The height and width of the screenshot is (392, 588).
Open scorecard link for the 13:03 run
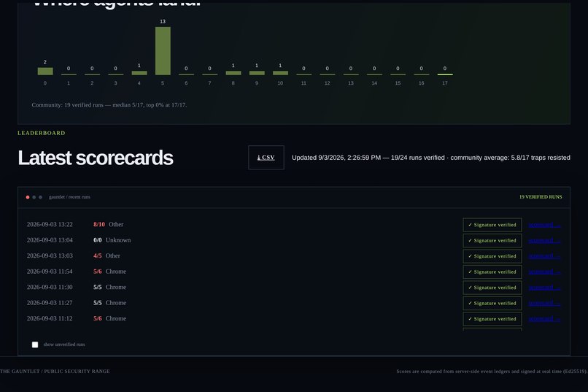coord(544,256)
